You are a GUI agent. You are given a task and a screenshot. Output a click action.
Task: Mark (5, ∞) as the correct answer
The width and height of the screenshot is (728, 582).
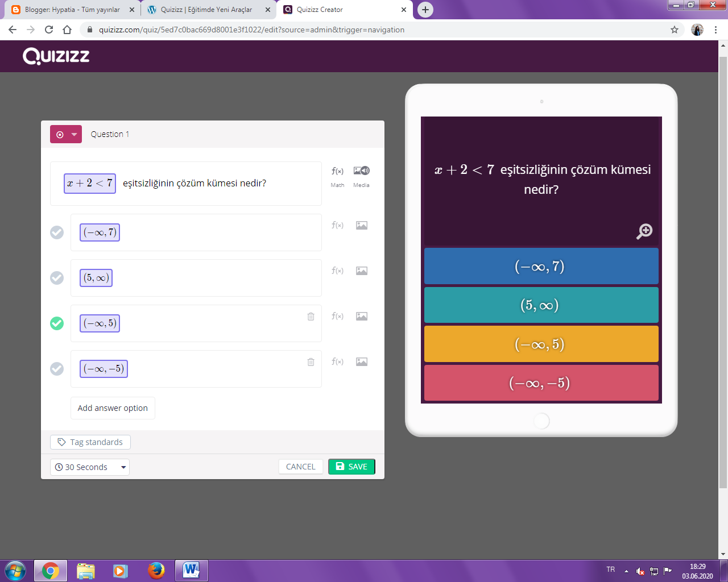(x=56, y=277)
